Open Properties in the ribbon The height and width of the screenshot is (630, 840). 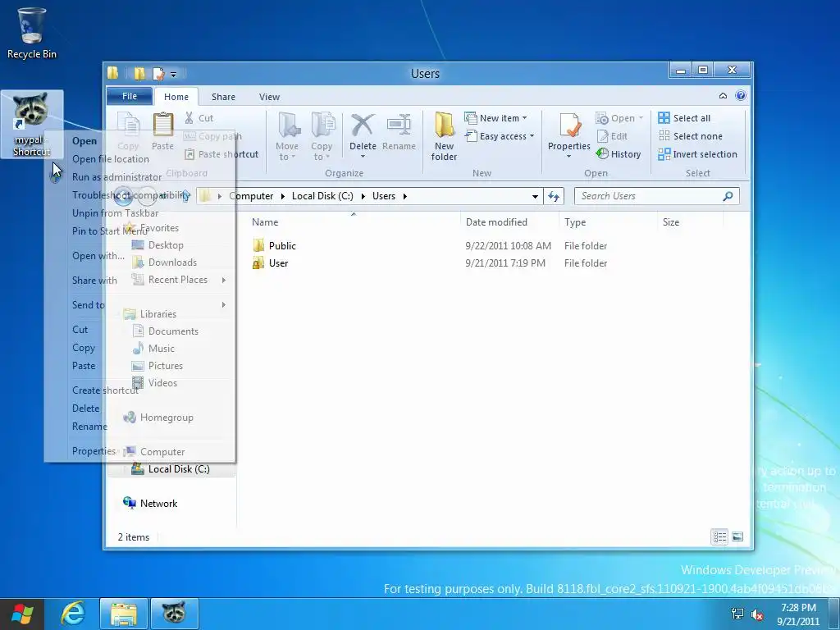tap(569, 137)
